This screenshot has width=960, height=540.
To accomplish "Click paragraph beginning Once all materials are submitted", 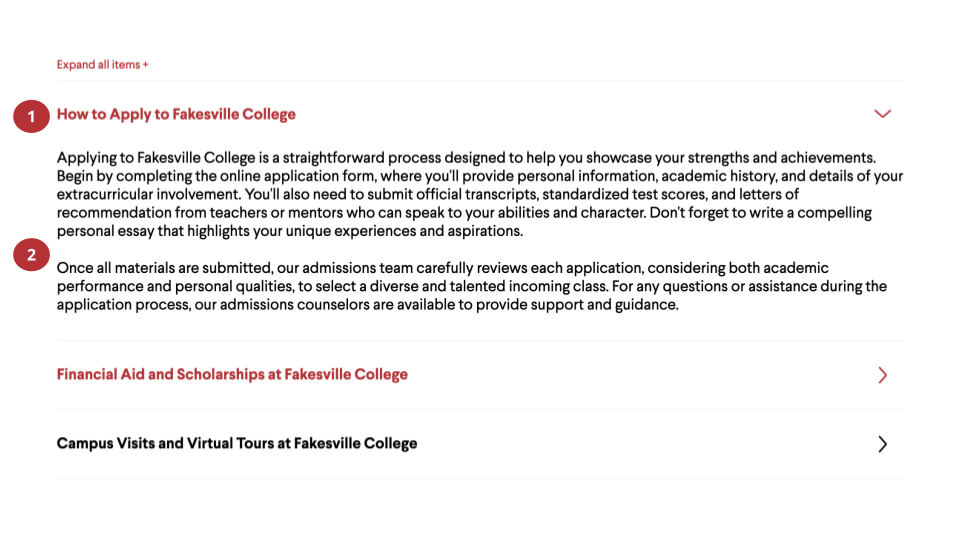I will point(472,286).
